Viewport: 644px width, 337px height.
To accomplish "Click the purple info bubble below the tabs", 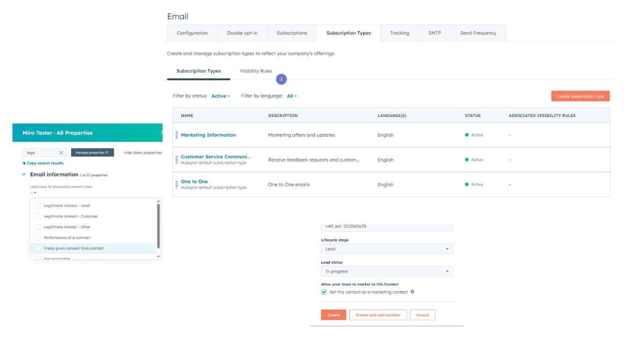I will (x=281, y=79).
